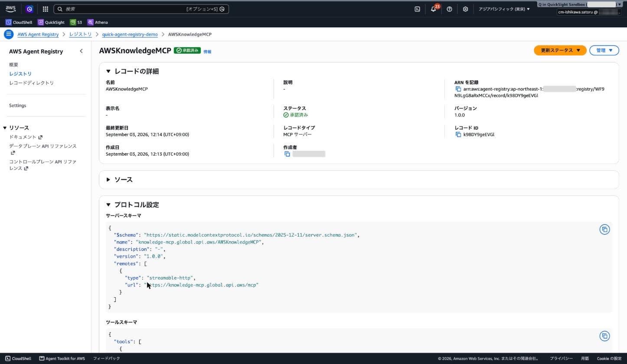Open the CloudShell favorite shortcut
The width and height of the screenshot is (627, 364).
tap(19, 22)
